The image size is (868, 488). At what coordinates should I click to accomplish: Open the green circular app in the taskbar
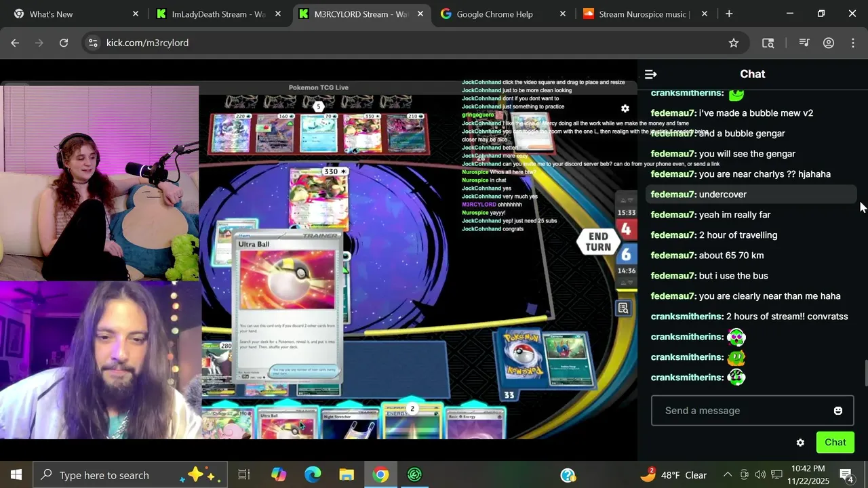pos(414,475)
